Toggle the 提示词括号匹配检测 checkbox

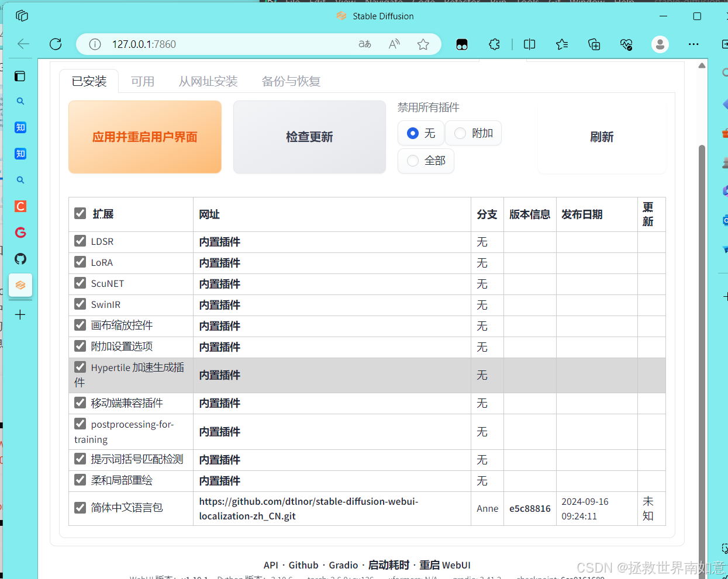click(81, 459)
